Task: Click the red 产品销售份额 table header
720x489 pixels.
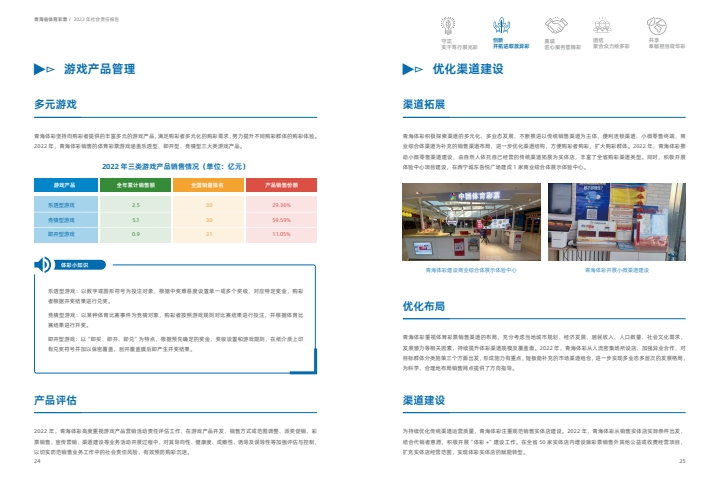Action: coord(281,185)
